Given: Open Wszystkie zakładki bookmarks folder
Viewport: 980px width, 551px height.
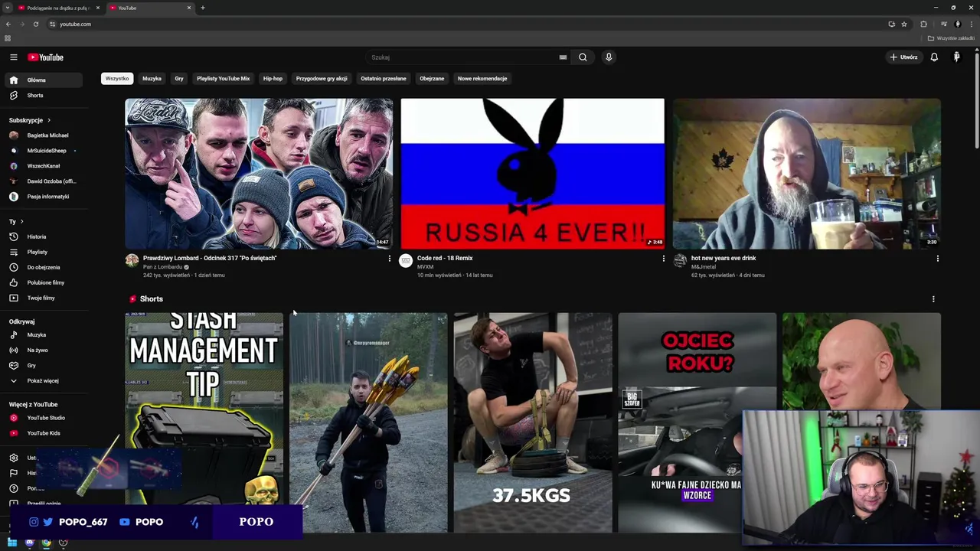Looking at the screenshot, I should pyautogui.click(x=952, y=38).
